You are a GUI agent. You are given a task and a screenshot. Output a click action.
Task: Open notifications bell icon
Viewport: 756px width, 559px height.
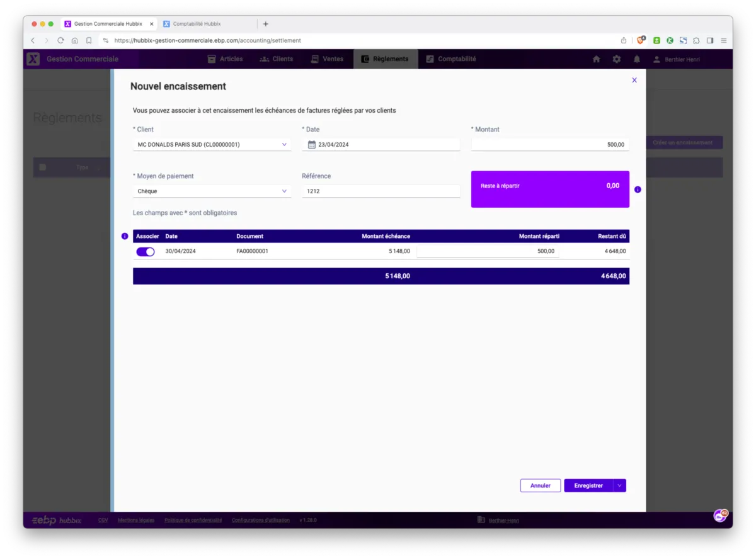(637, 59)
